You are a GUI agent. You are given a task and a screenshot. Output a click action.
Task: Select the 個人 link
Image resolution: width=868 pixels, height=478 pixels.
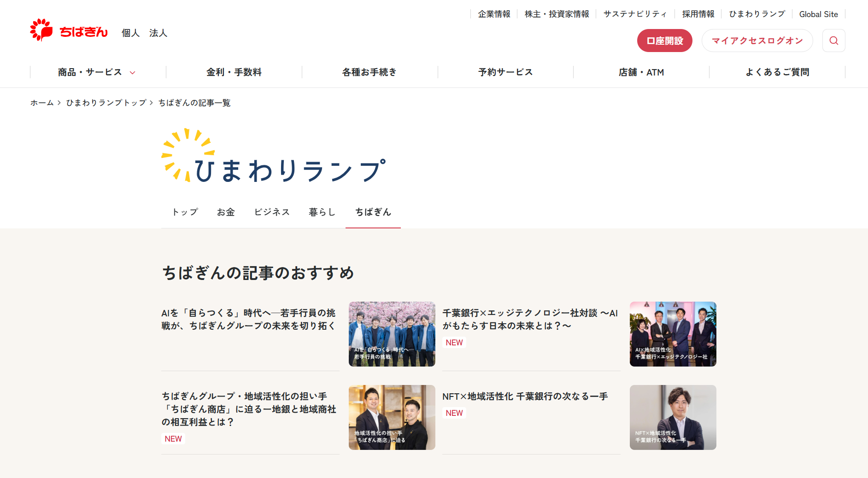(130, 33)
